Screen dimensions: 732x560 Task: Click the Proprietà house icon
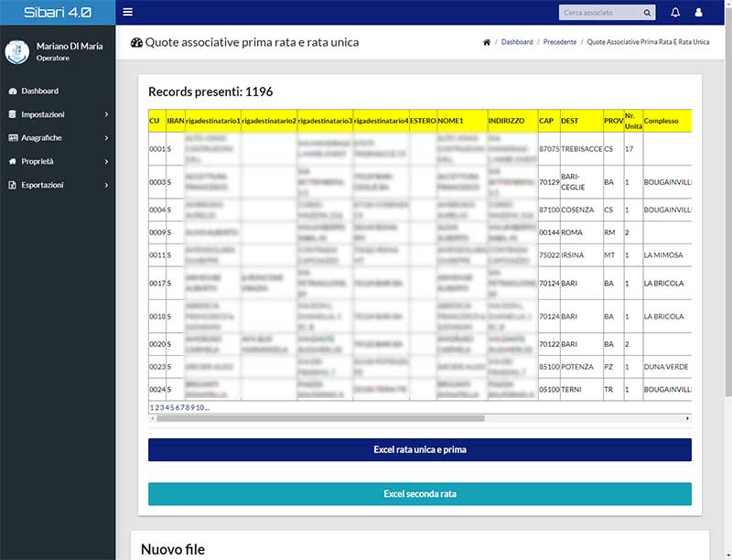(13, 161)
